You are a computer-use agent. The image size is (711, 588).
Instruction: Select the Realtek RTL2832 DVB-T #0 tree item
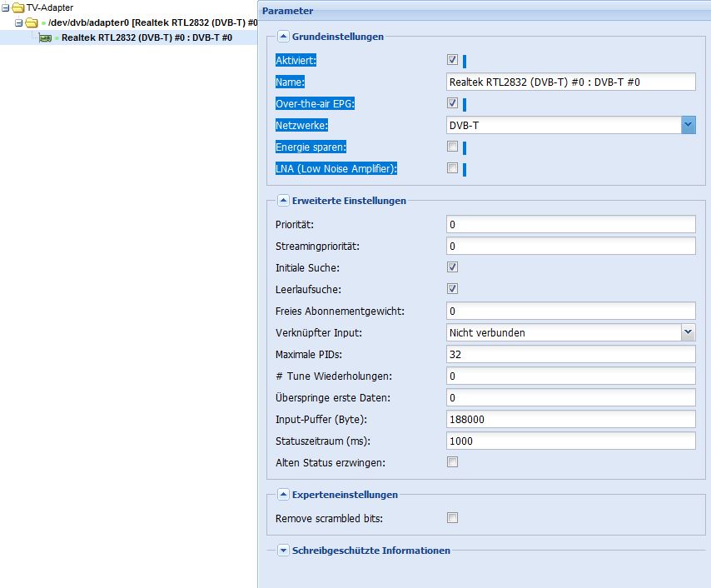pos(147,37)
